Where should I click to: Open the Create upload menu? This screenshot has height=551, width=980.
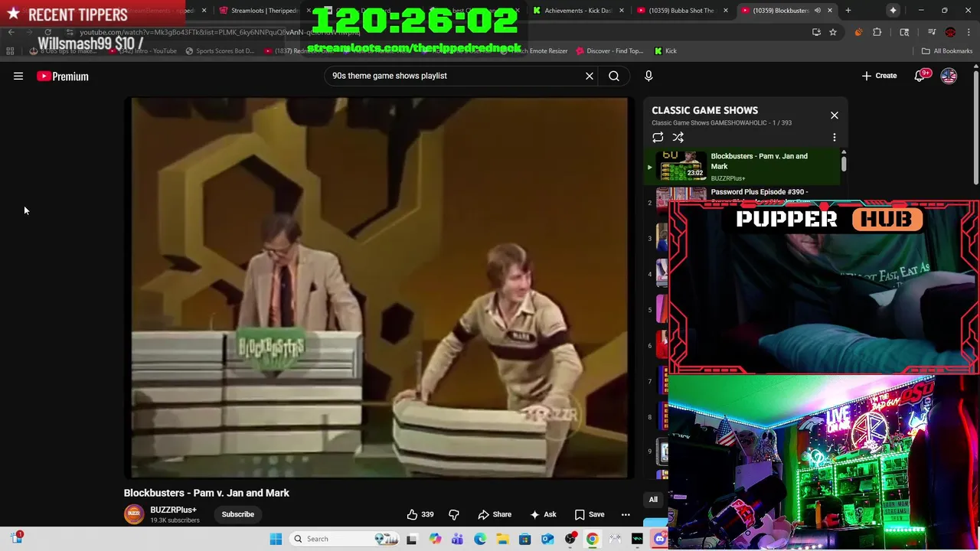tap(879, 76)
